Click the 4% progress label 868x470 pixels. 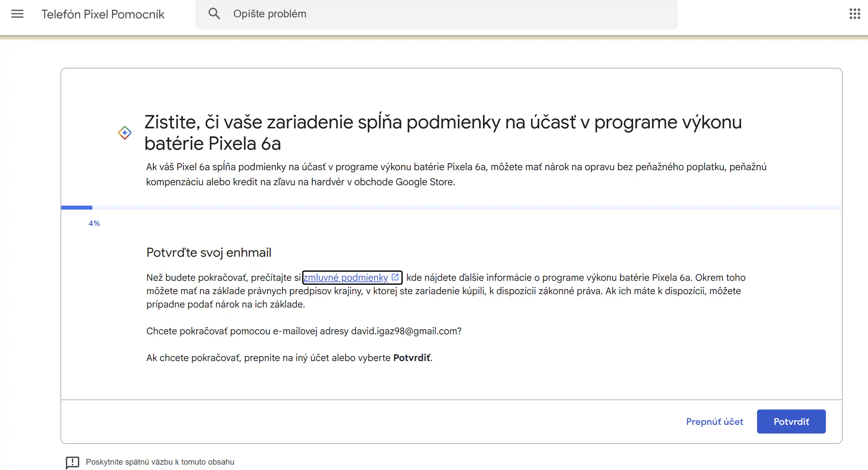[x=94, y=223]
